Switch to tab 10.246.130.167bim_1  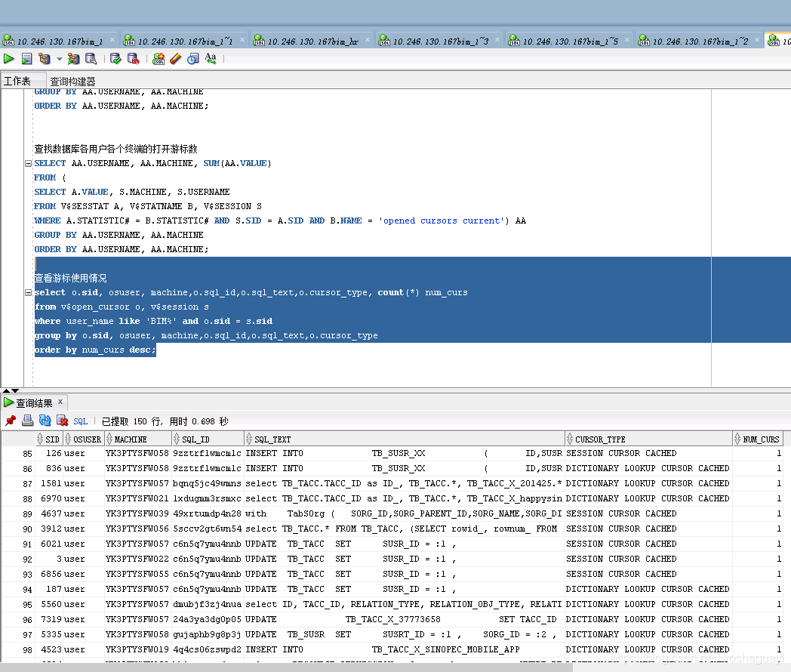point(60,42)
